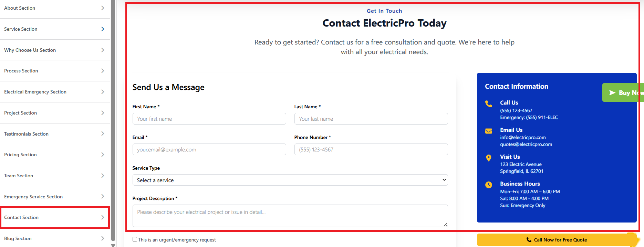Click the envelope icon beside Email Us
Screen dimensions: 644x247
coord(488,131)
